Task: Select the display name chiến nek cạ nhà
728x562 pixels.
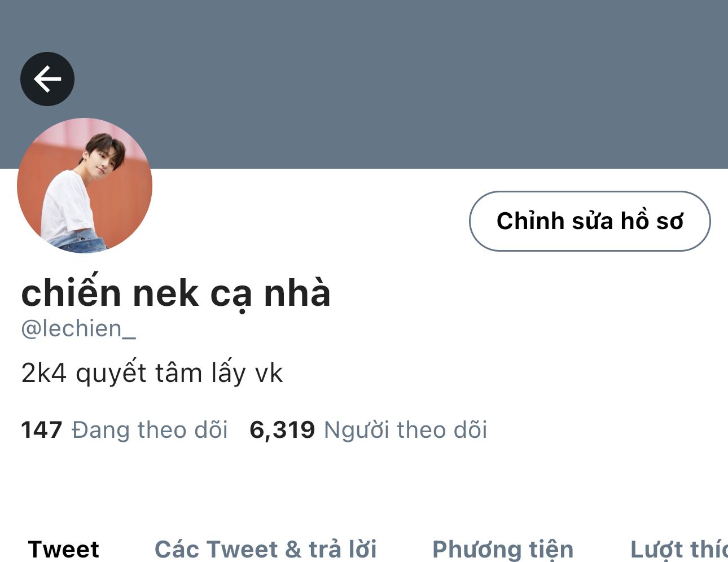Action: click(x=176, y=293)
